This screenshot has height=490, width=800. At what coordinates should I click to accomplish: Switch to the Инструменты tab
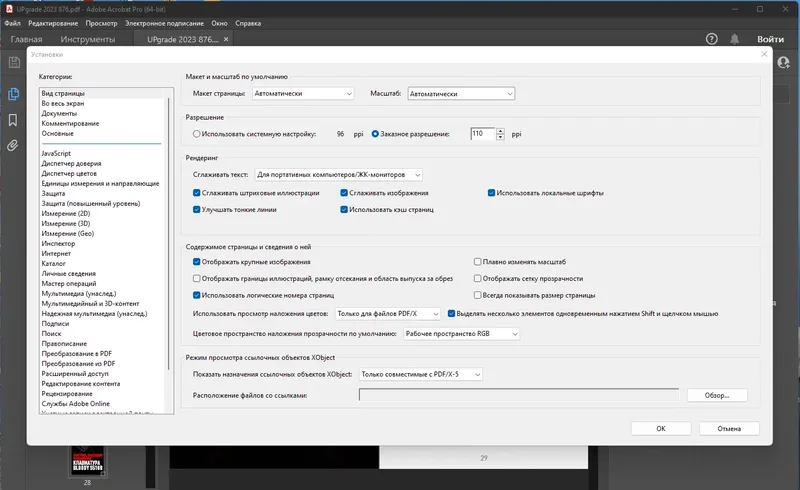[x=88, y=39]
